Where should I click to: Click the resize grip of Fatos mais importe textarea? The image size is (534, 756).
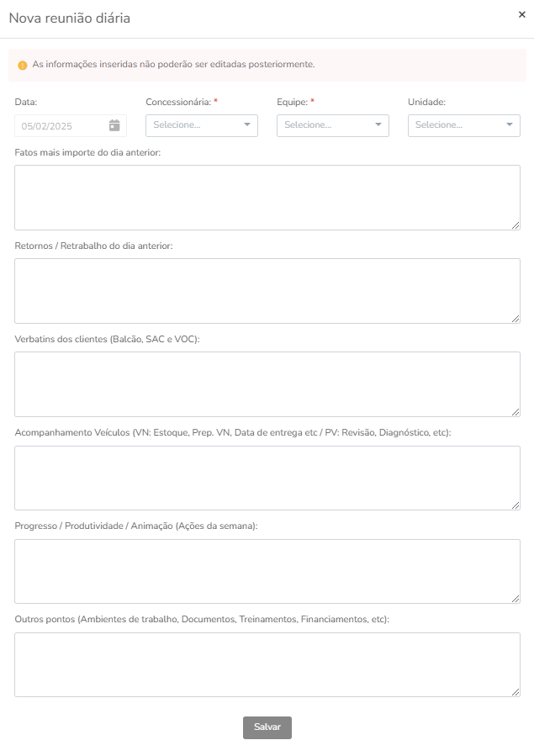515,225
